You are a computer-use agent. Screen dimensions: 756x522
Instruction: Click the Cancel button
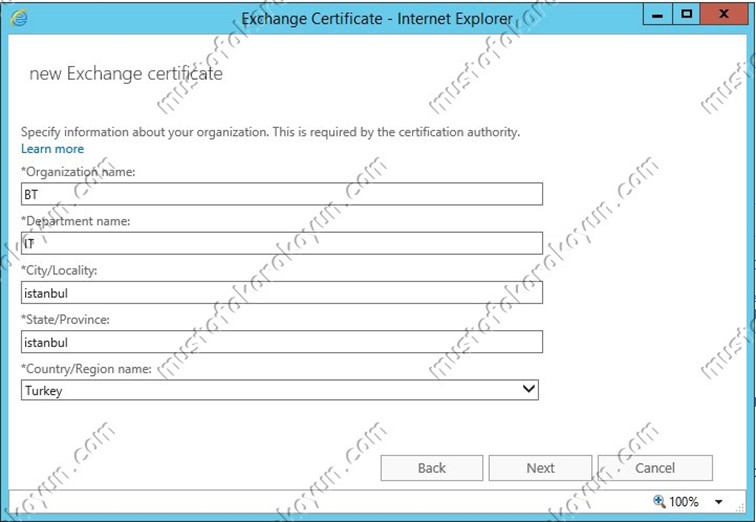point(655,468)
